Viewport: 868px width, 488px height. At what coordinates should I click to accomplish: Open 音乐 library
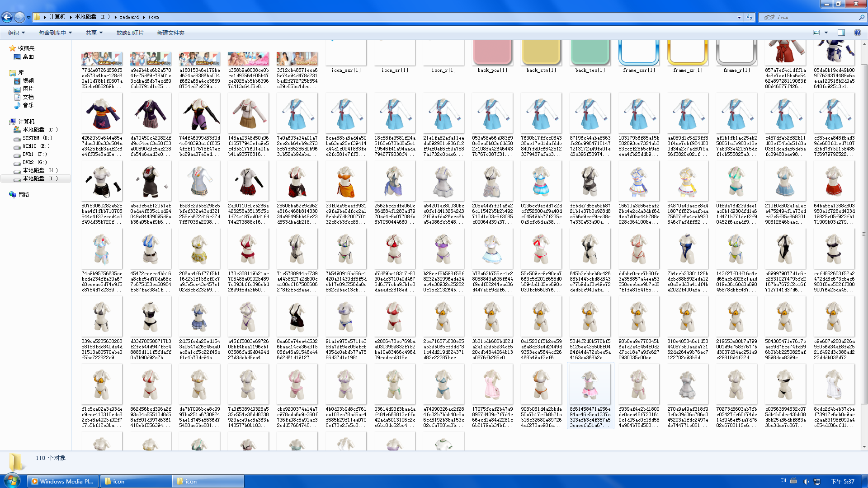[28, 105]
